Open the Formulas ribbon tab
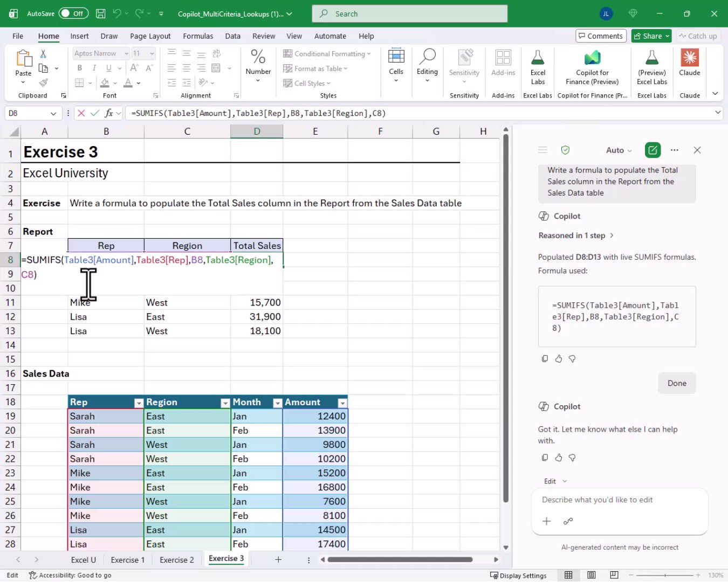The width and height of the screenshot is (728, 582). pyautogui.click(x=198, y=36)
